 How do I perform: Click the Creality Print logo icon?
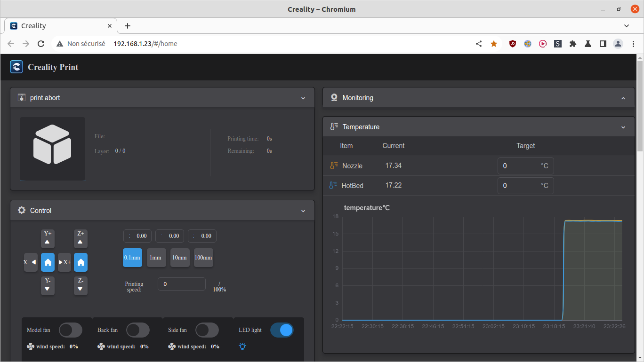[16, 67]
